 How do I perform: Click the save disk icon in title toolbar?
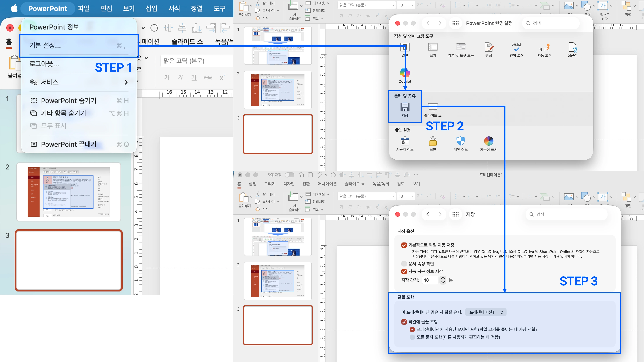click(310, 175)
